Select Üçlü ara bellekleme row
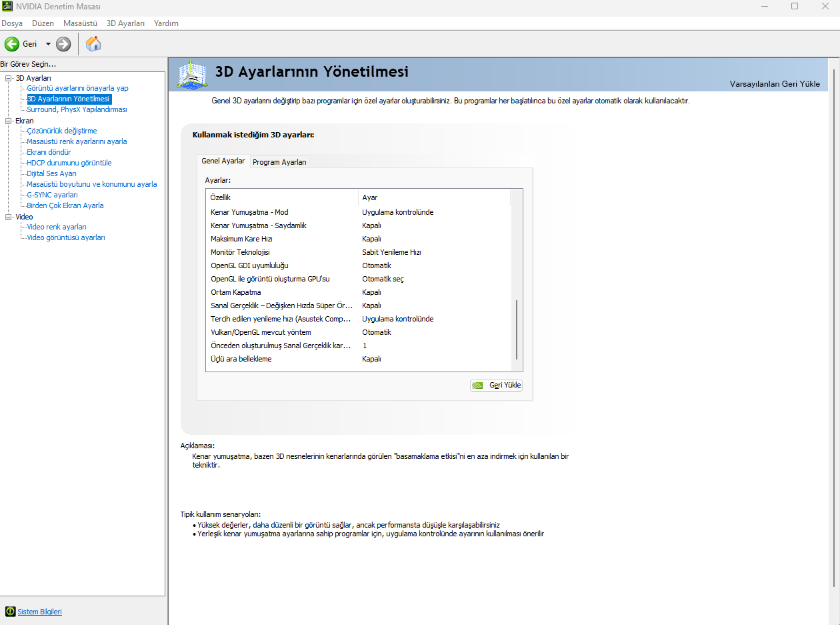 click(358, 359)
